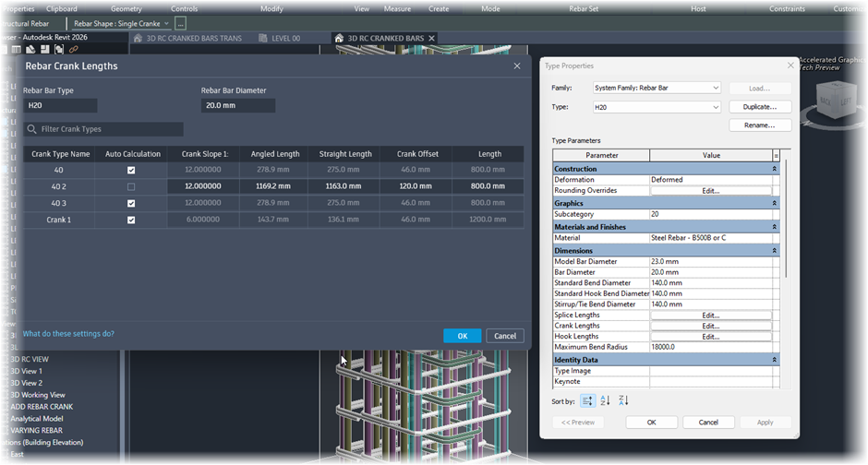Click the Type Properties vertical scrollbar
The height and width of the screenshot is (465, 868).
[786, 219]
